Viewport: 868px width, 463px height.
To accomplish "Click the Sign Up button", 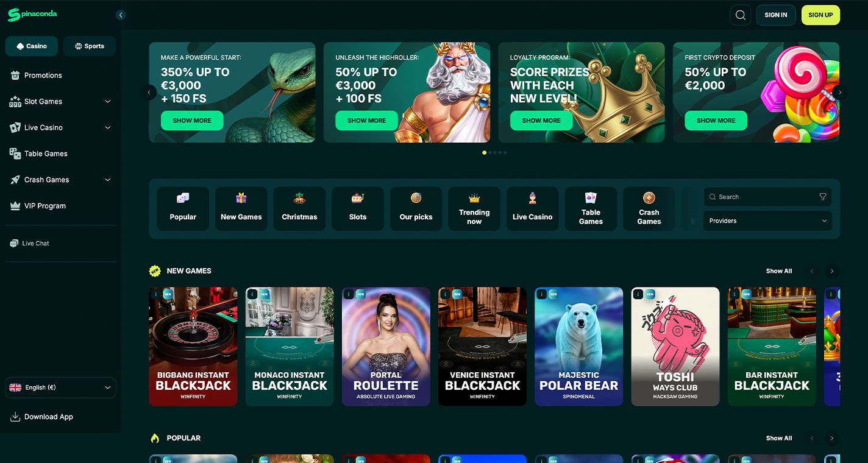I will pyautogui.click(x=820, y=15).
